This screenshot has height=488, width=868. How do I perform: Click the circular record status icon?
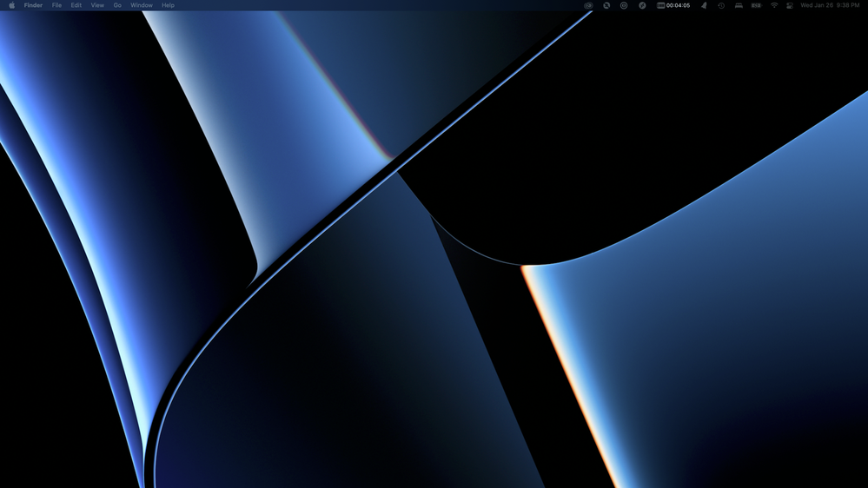[x=624, y=5]
